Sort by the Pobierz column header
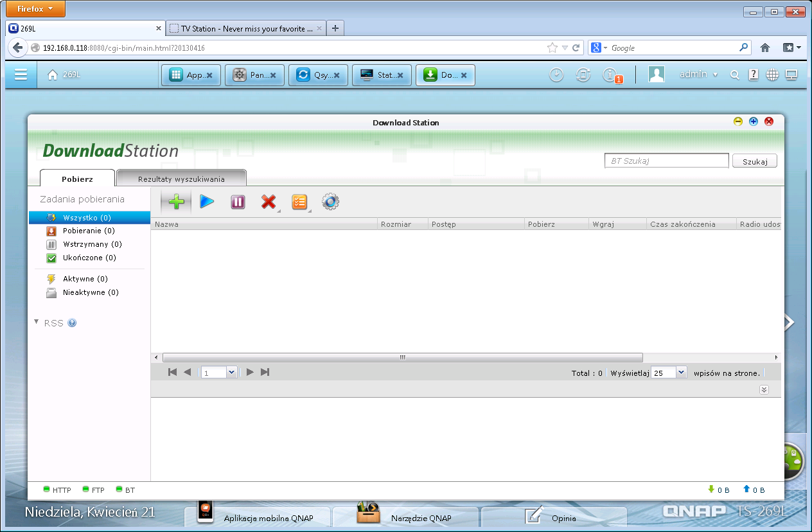Image resolution: width=812 pixels, height=532 pixels. [556, 224]
